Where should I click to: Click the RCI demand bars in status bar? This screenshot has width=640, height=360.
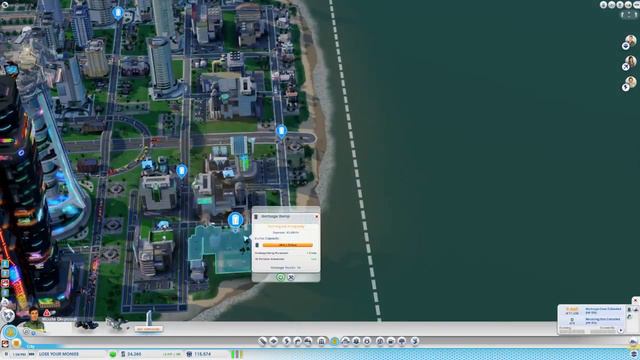pos(237,354)
